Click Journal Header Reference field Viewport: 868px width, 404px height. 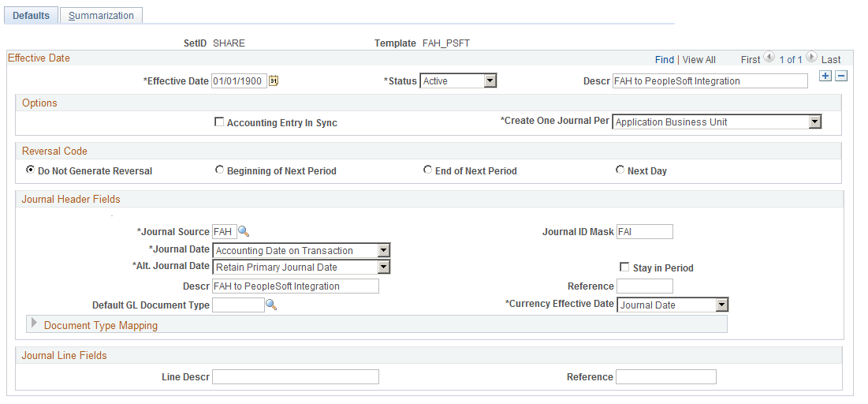[x=644, y=286]
